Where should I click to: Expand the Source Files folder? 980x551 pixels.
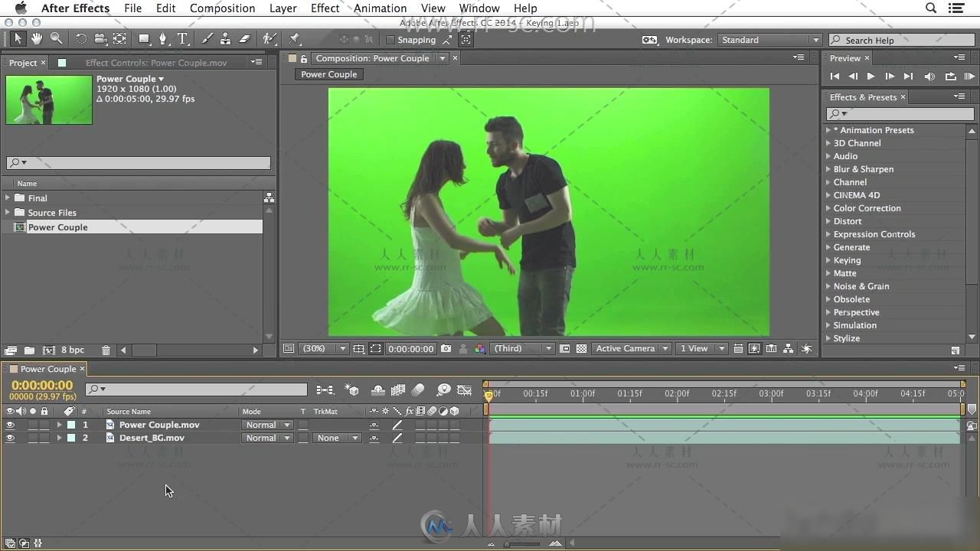click(8, 212)
